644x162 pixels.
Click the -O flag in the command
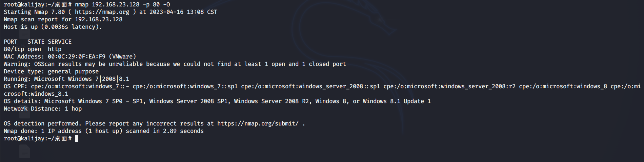[x=166, y=4]
